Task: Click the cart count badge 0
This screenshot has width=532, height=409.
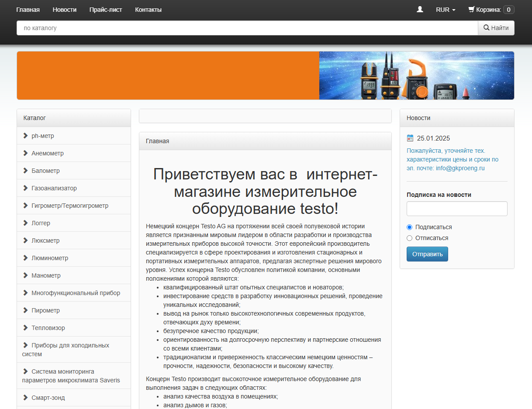Action: [508, 10]
